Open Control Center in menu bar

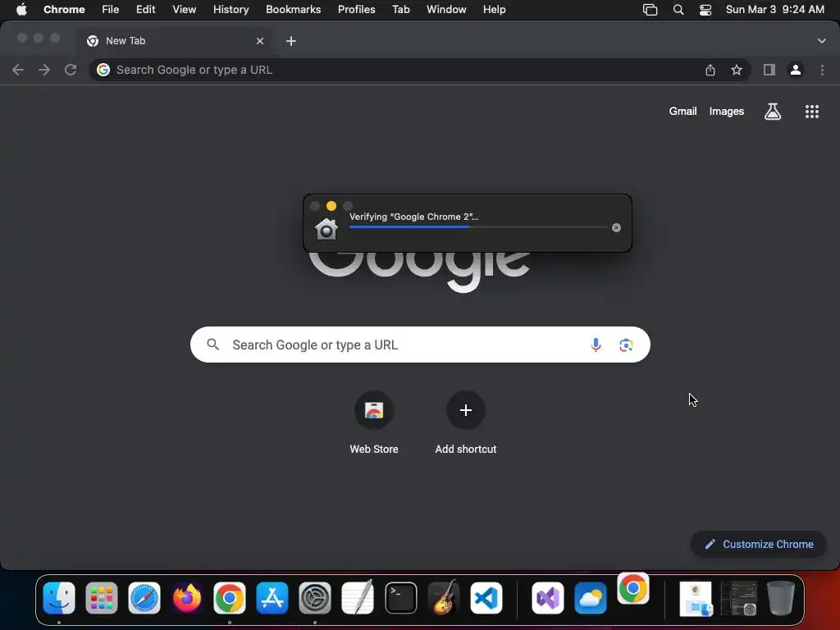coord(705,10)
